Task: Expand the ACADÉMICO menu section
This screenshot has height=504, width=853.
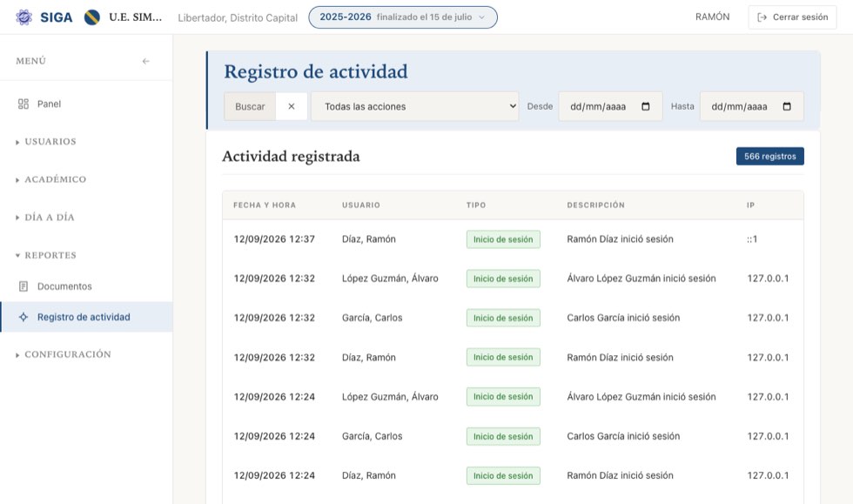Action: [51, 179]
